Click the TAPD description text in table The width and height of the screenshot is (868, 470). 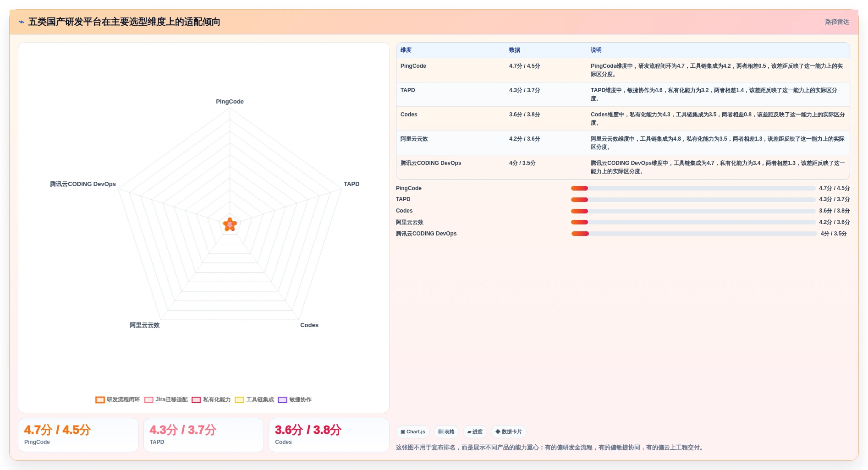tap(714, 94)
